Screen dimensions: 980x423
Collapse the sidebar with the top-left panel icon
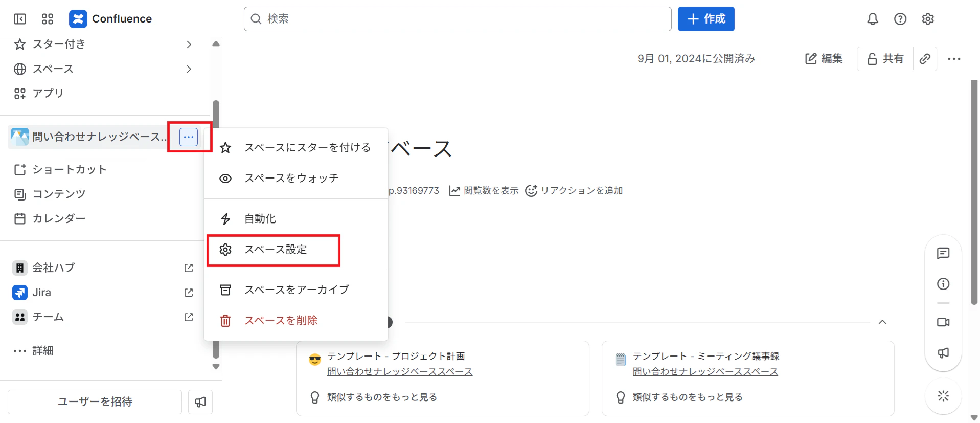tap(20, 19)
